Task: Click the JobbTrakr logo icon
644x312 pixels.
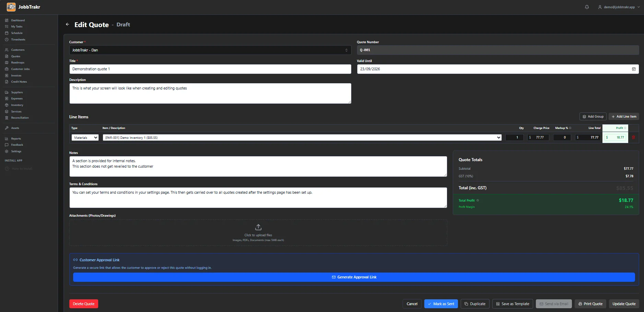Action: point(11,7)
